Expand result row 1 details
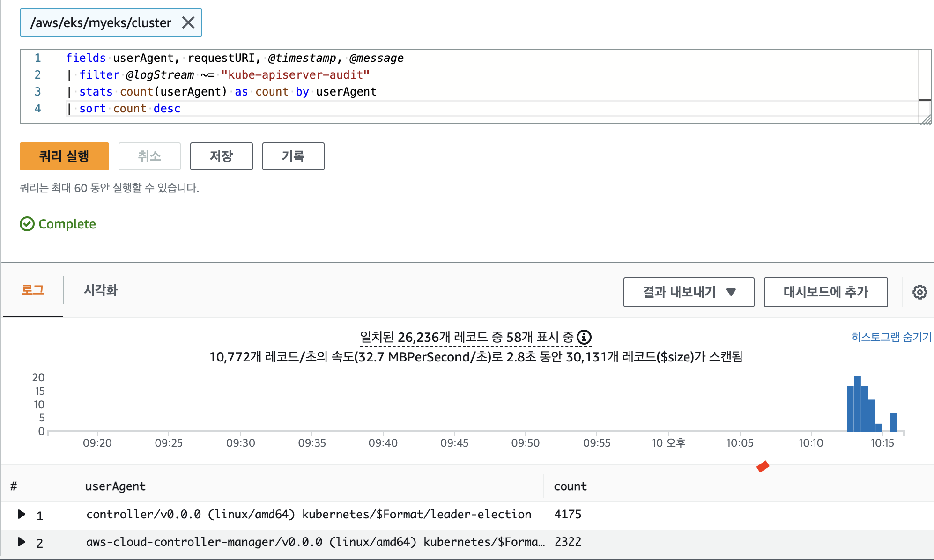The height and width of the screenshot is (560, 934). pos(21,514)
